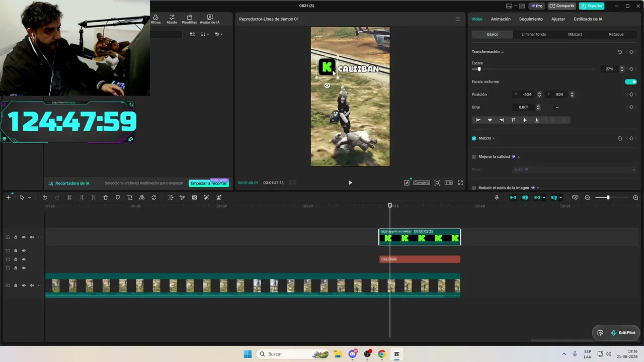Align the clip to the left
This screenshot has width=644, height=362.
(478, 120)
